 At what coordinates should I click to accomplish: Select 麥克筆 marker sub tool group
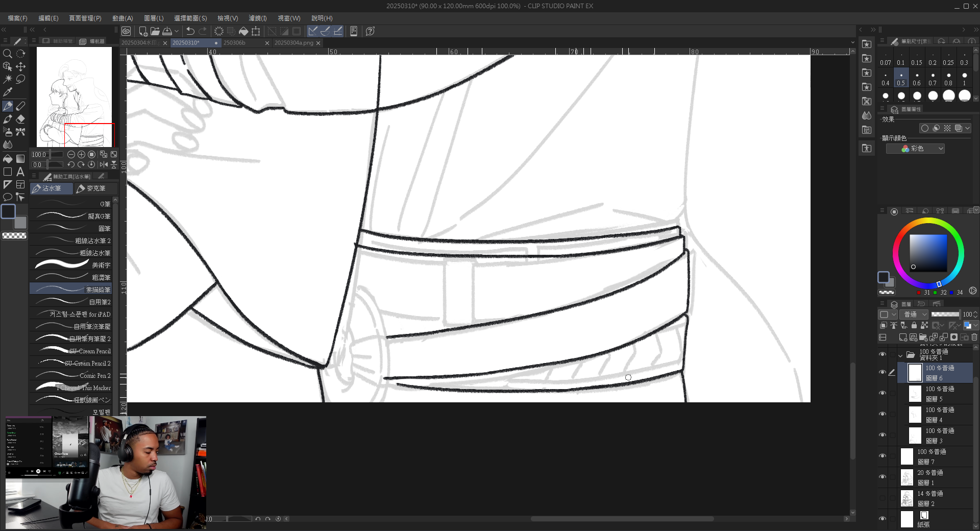[95, 188]
